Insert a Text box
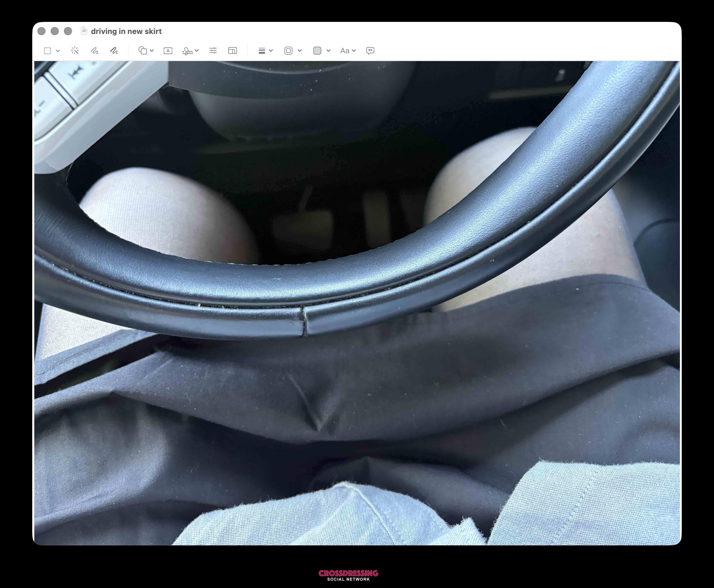Screen dimensions: 714x588 click(x=168, y=51)
